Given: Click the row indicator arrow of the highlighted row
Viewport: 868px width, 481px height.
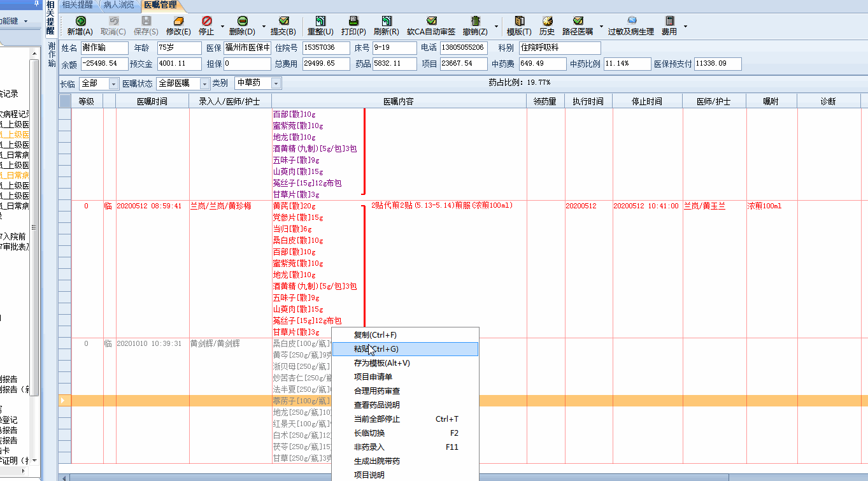Looking at the screenshot, I should click(62, 401).
